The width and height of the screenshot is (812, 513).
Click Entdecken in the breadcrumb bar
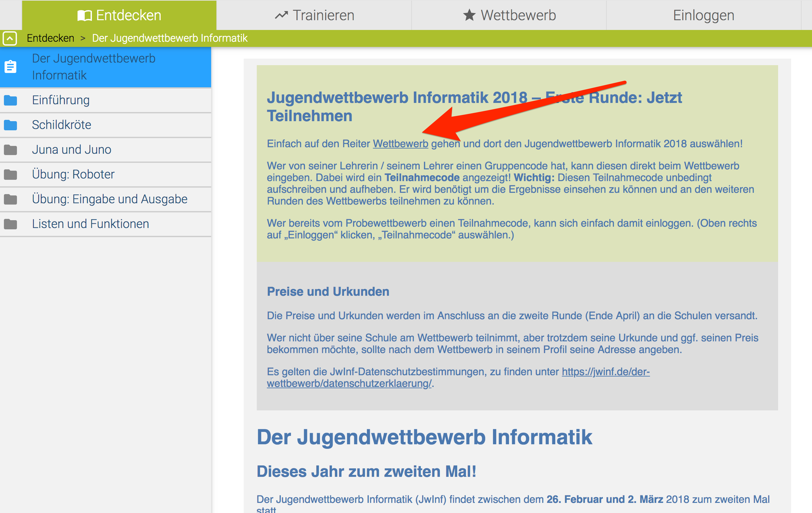50,38
